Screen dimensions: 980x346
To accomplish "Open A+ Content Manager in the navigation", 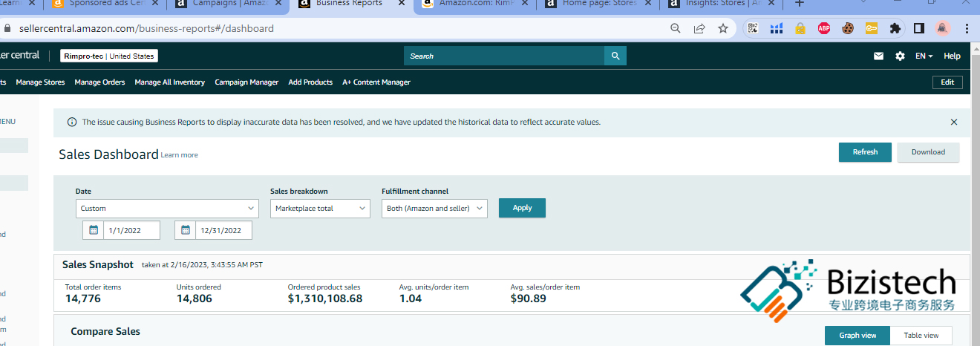I will tap(376, 82).
